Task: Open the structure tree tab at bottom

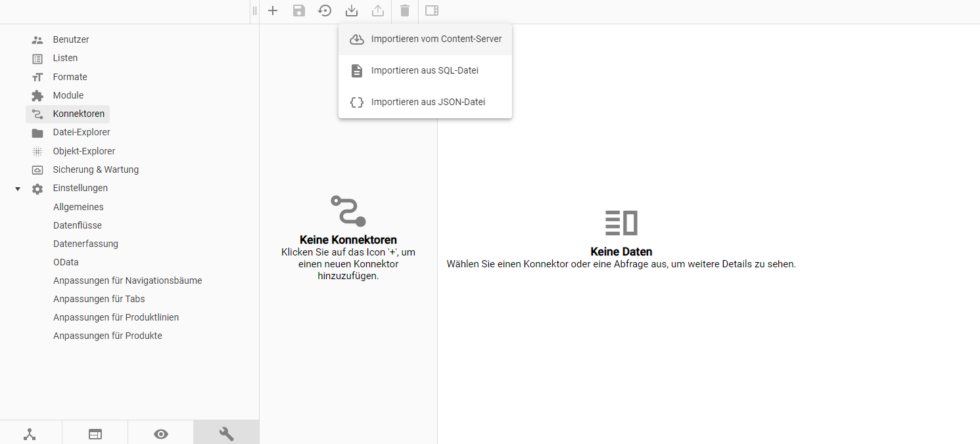Action: (30, 433)
